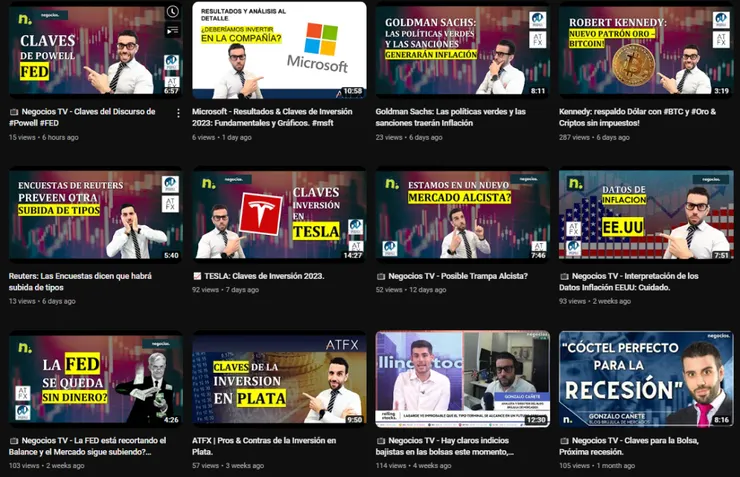Screen dimensions: 740x477
Task: Open the Encuestas de Reuters video thumbnail
Action: pos(96,214)
